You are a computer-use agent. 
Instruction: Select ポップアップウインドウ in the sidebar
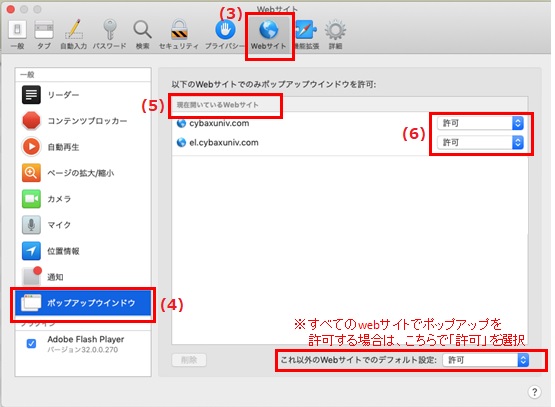(x=83, y=303)
